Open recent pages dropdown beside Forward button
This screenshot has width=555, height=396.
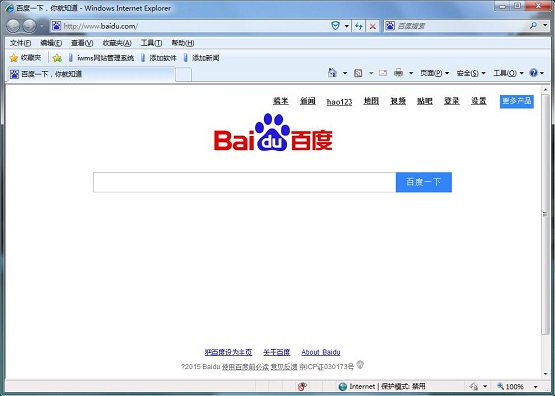41,26
